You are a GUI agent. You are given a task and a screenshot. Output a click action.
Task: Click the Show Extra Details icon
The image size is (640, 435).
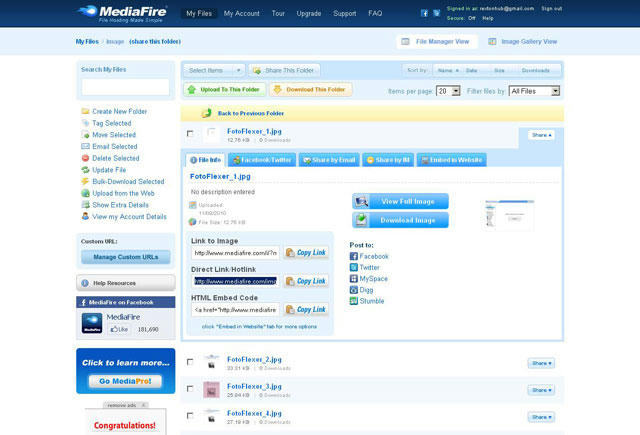(x=85, y=204)
